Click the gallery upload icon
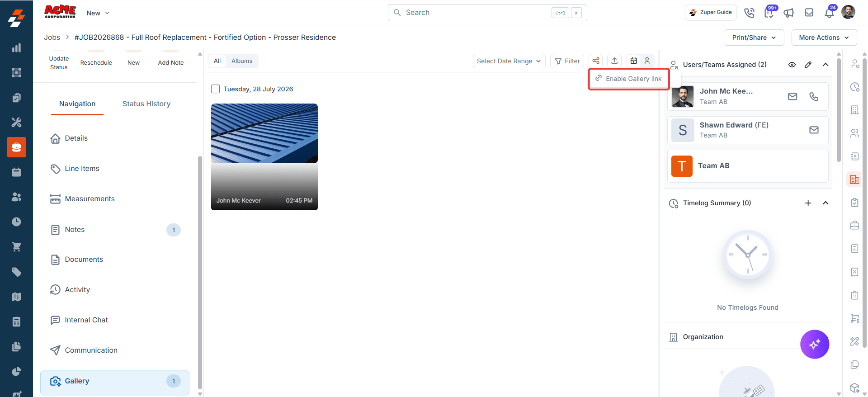 coord(614,61)
